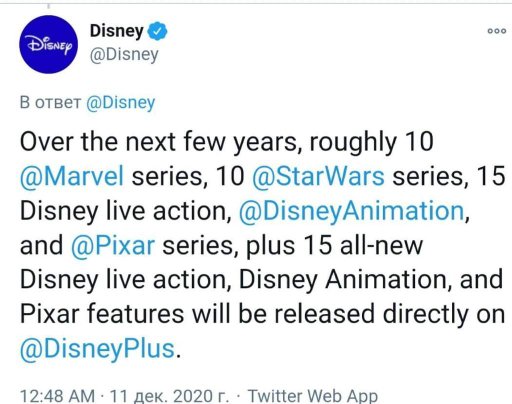The image size is (512, 404).
Task: Open the @DisneyPlus mention
Action: [98, 349]
